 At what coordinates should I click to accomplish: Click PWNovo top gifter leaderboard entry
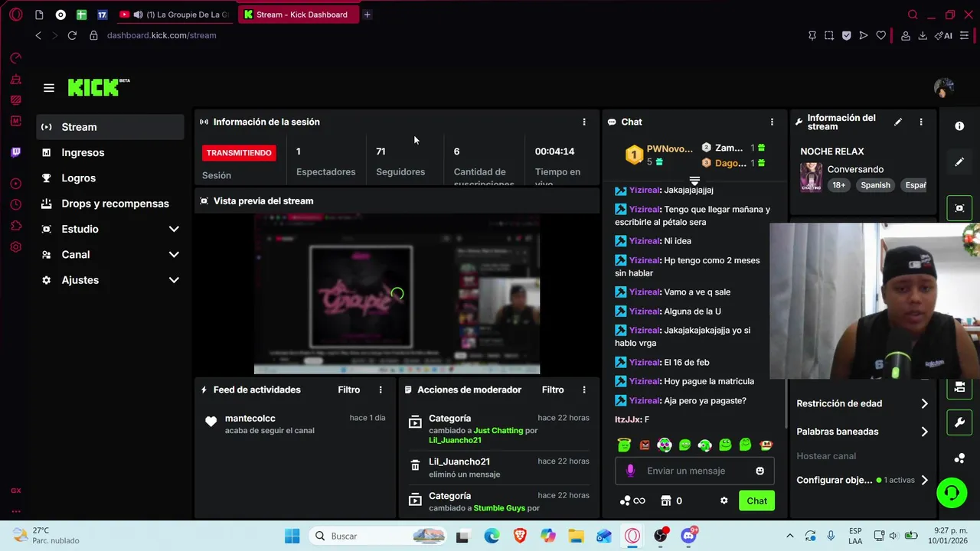pos(660,155)
